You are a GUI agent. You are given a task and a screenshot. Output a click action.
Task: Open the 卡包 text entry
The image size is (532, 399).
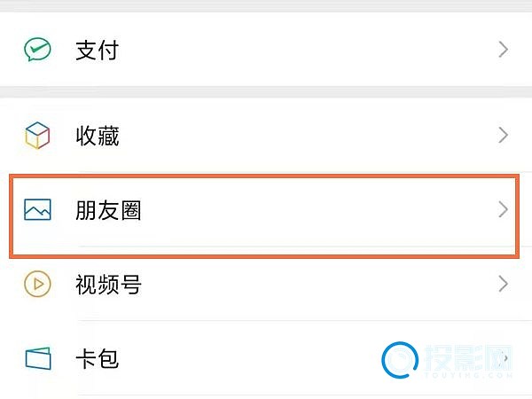tap(97, 359)
